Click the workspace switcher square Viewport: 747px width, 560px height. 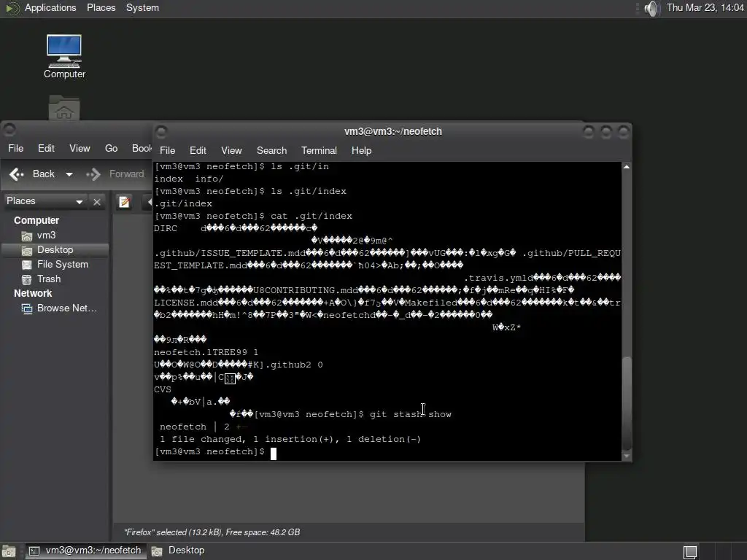690,551
